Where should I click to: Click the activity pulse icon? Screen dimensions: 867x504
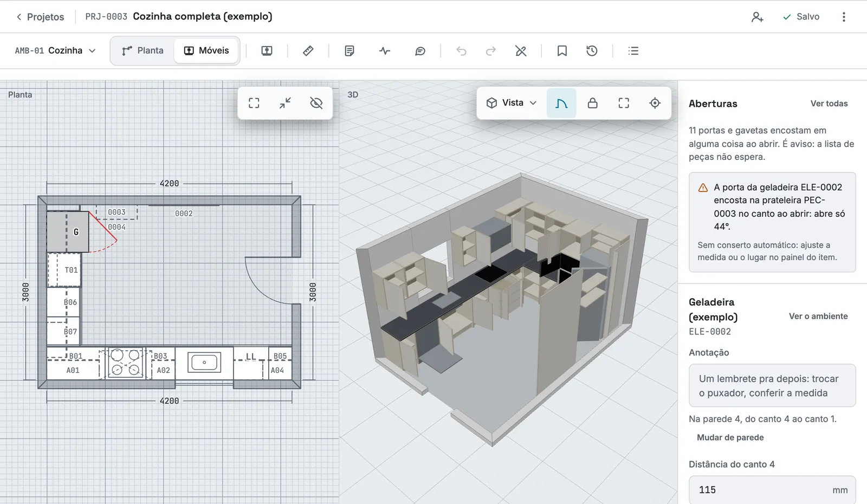[385, 50]
